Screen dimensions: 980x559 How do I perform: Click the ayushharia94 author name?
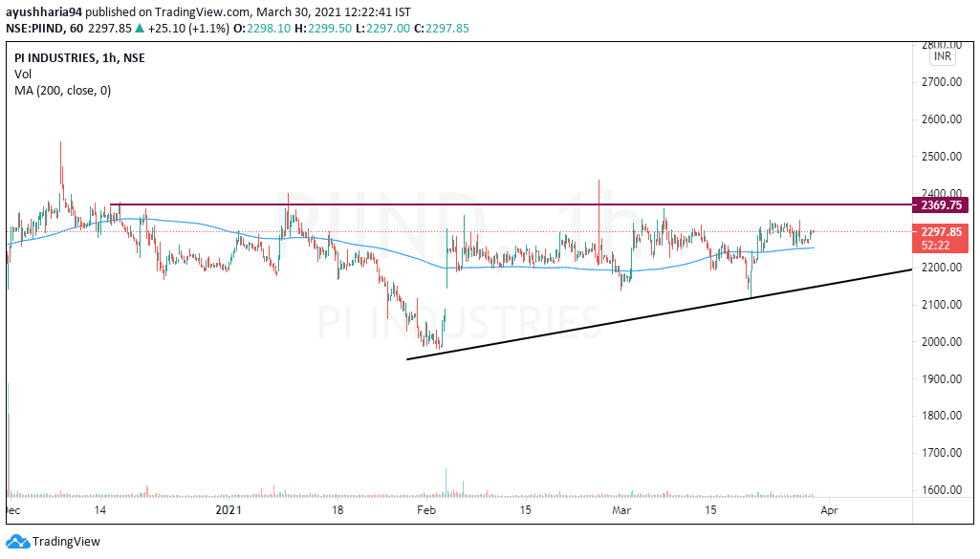click(44, 11)
